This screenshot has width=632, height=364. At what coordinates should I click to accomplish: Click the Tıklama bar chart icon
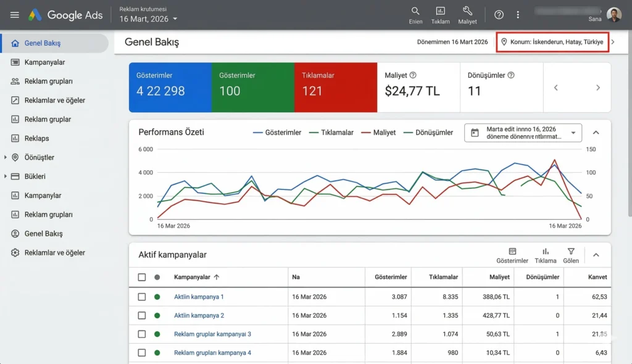pos(546,252)
